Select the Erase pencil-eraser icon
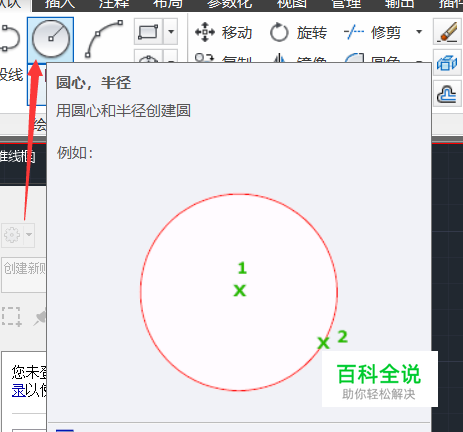This screenshot has width=463, height=432. point(447,32)
